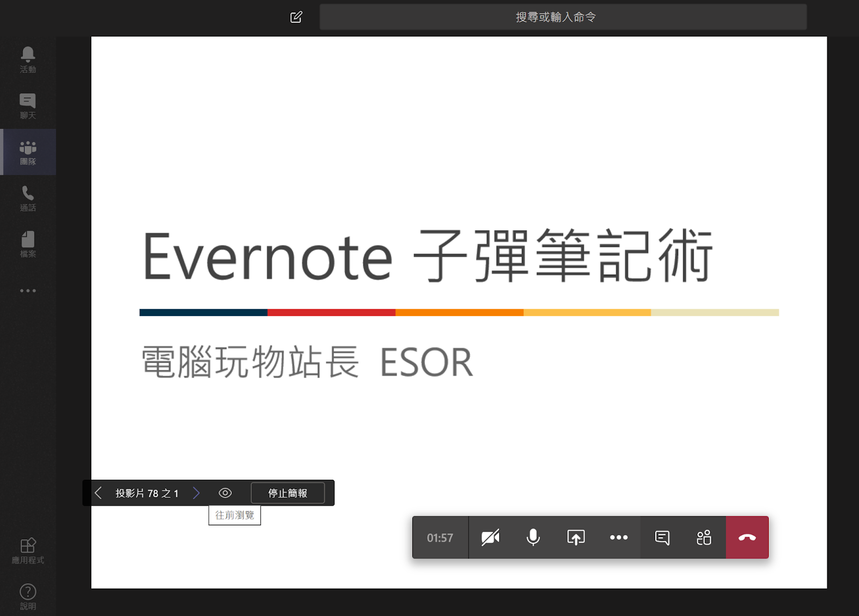Click the slide counter text 投影片 78 之 1
This screenshot has width=859, height=616.
pyautogui.click(x=147, y=493)
